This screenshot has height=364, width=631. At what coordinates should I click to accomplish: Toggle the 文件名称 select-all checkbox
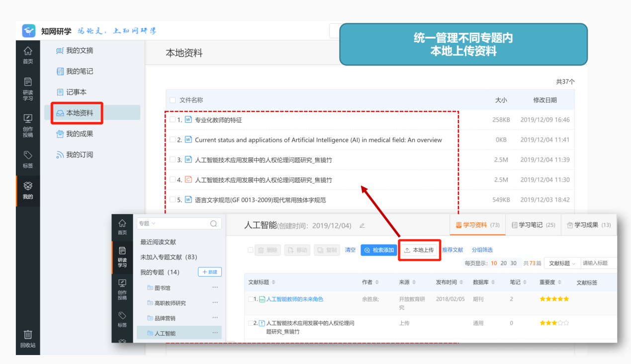point(172,100)
